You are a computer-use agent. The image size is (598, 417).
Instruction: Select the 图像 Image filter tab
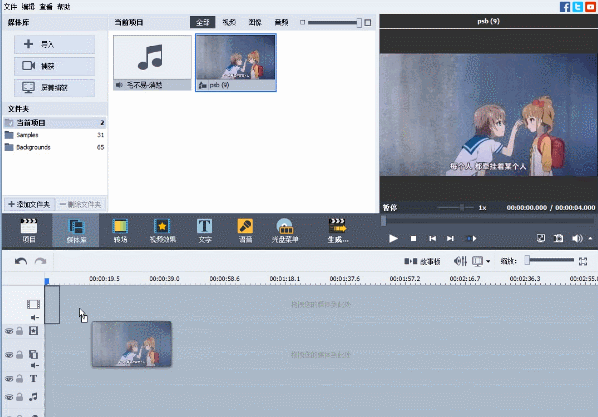pos(255,23)
